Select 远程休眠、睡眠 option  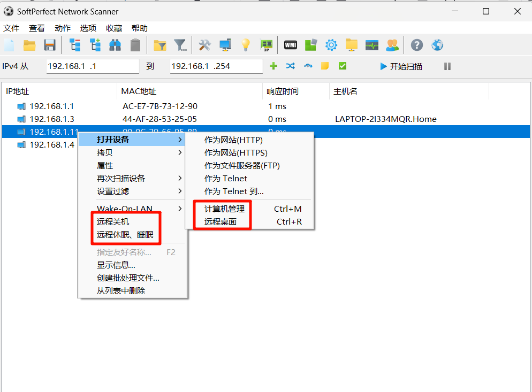tap(132, 235)
